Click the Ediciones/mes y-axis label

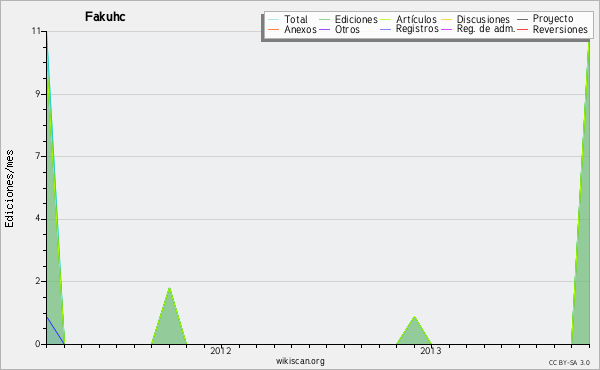pyautogui.click(x=9, y=189)
